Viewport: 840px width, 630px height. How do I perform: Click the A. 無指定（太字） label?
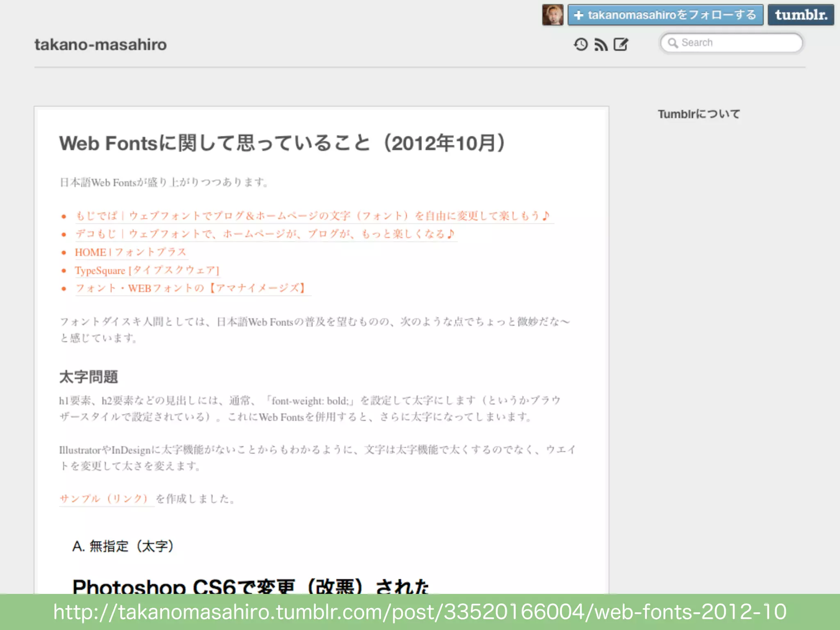(x=123, y=546)
